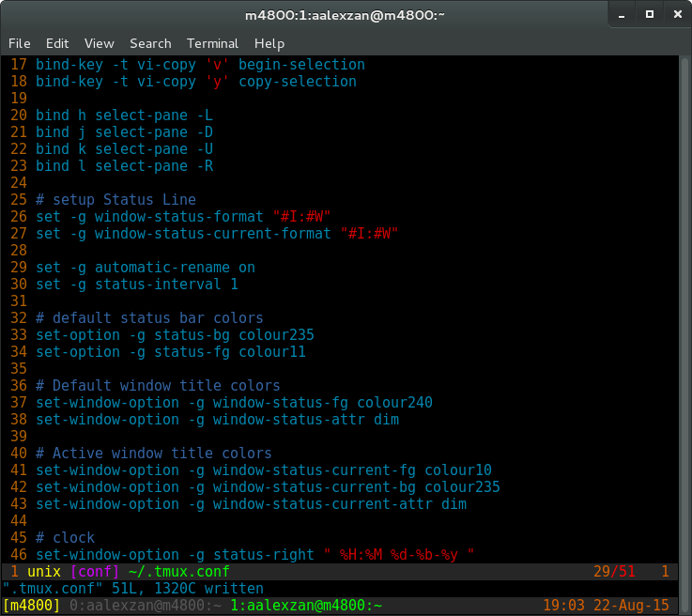Maximize the terminal window
Viewport: 692px width, 616px height.
tap(648, 15)
